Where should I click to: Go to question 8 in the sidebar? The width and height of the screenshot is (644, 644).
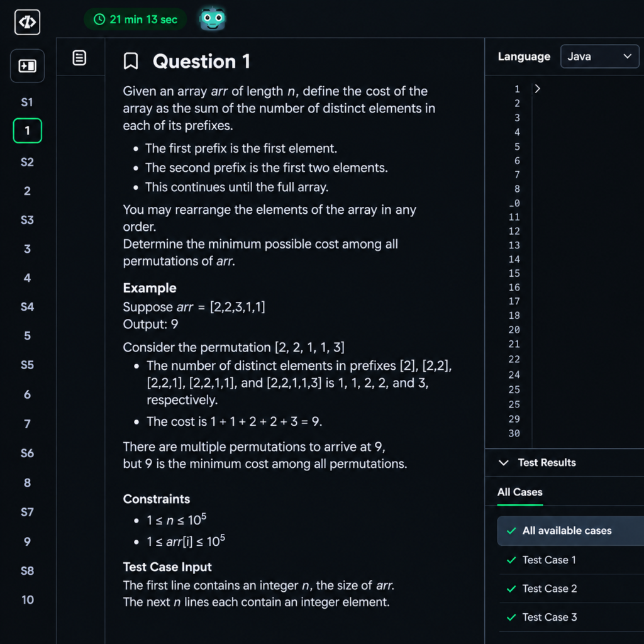[x=27, y=482]
